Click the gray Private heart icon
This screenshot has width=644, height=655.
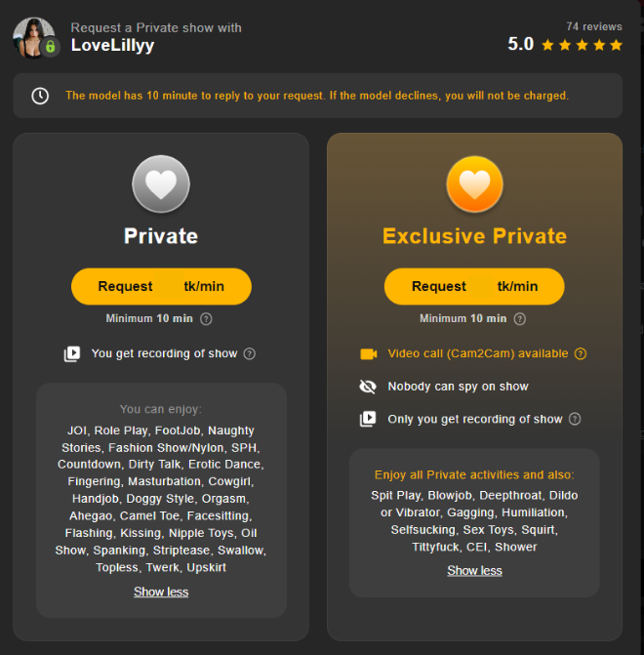pyautogui.click(x=161, y=184)
